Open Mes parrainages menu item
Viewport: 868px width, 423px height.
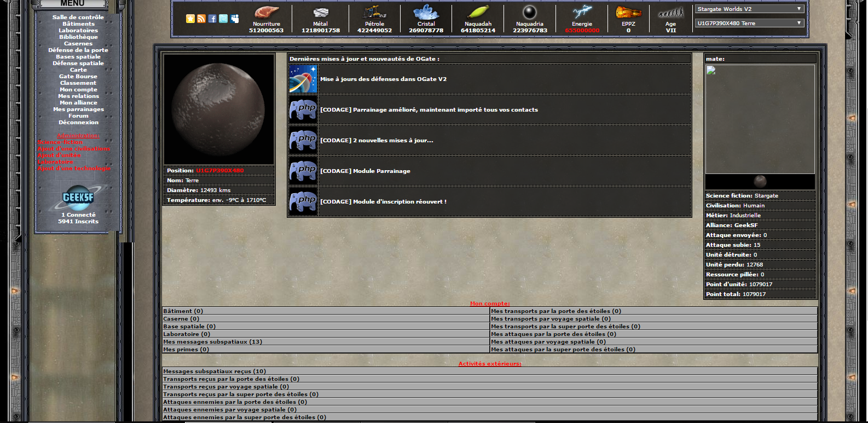pyautogui.click(x=78, y=109)
